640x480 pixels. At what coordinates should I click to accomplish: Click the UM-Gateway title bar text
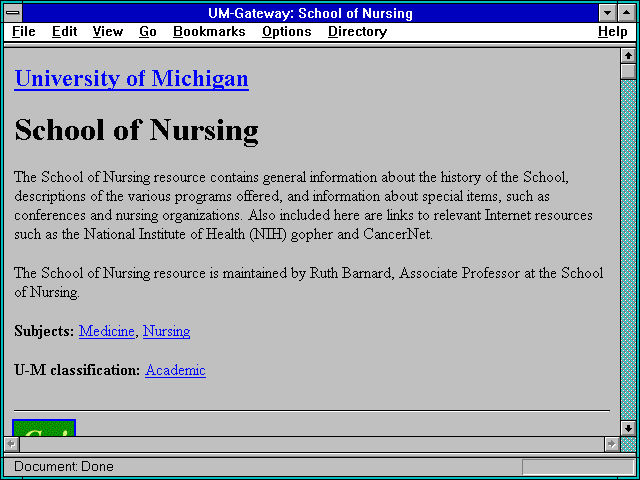pos(311,13)
